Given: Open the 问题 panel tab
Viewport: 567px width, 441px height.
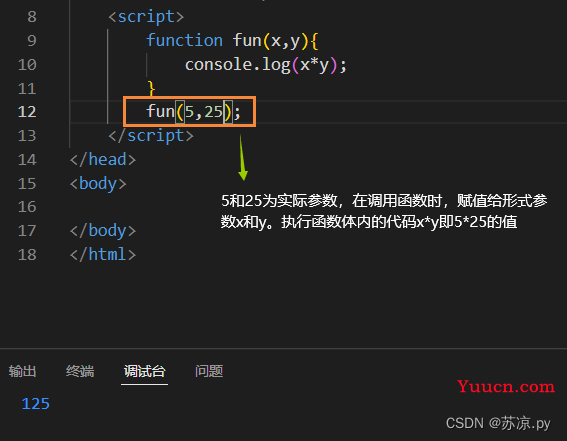Looking at the screenshot, I should click(209, 371).
